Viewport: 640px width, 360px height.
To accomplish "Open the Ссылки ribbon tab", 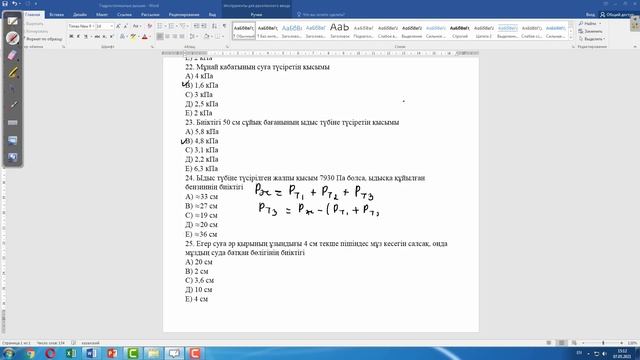I will click(124, 15).
